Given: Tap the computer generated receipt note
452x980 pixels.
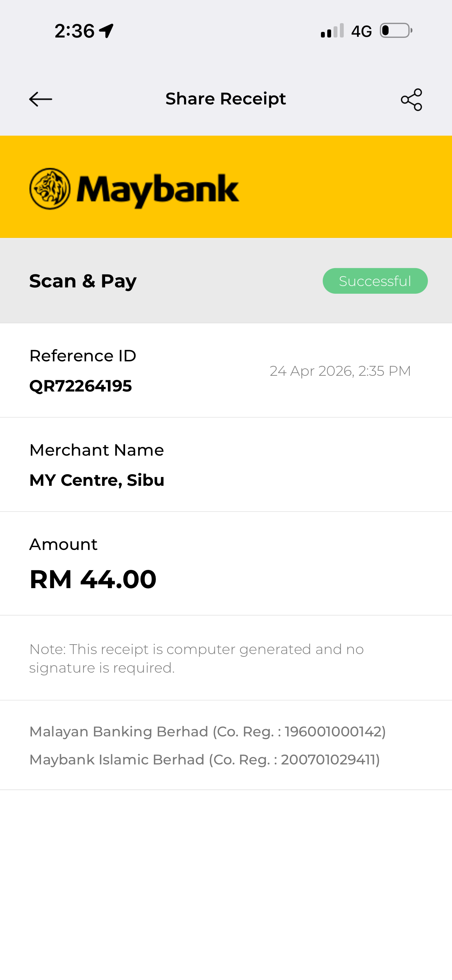Looking at the screenshot, I should (196, 658).
